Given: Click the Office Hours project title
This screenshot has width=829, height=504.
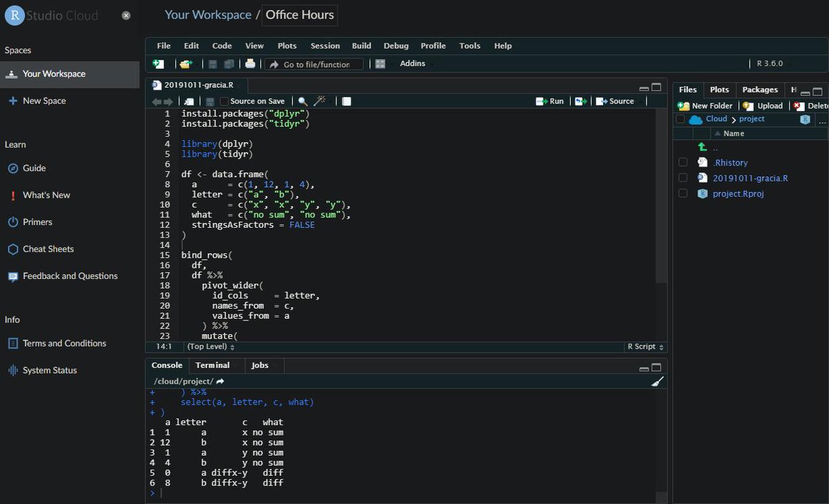Looking at the screenshot, I should [x=300, y=14].
